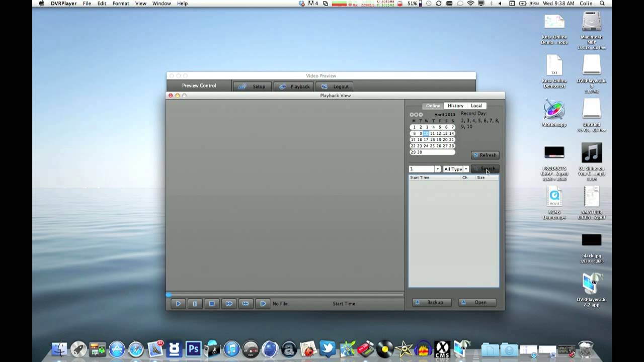The width and height of the screenshot is (644, 362).
Task: Click the next-file skip button
Action: tap(246, 304)
